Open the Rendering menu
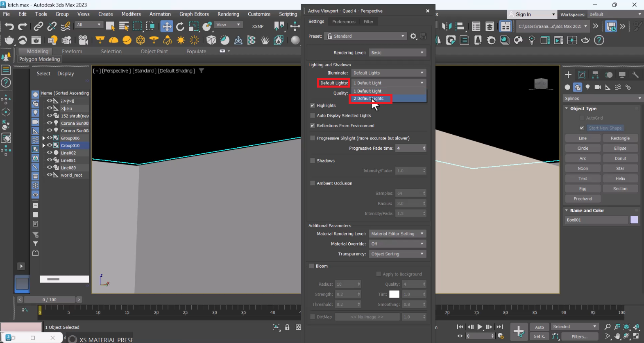The width and height of the screenshot is (644, 343). 228,14
